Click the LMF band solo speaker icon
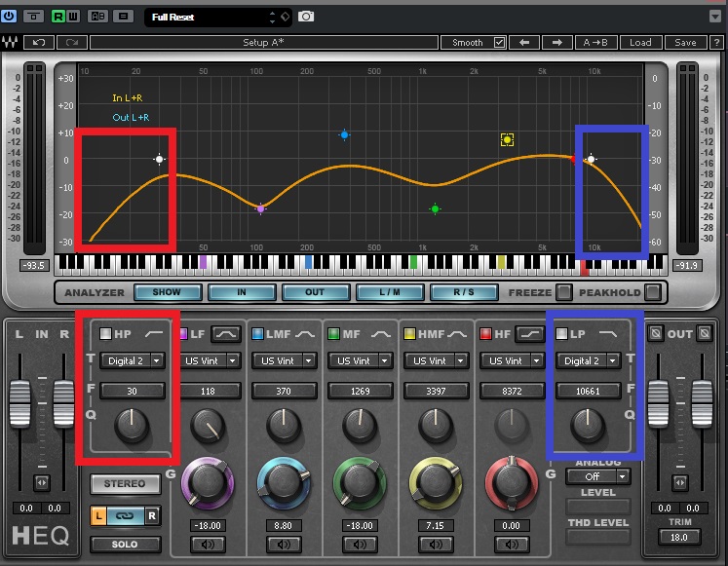This screenshot has height=566, width=728. point(284,545)
